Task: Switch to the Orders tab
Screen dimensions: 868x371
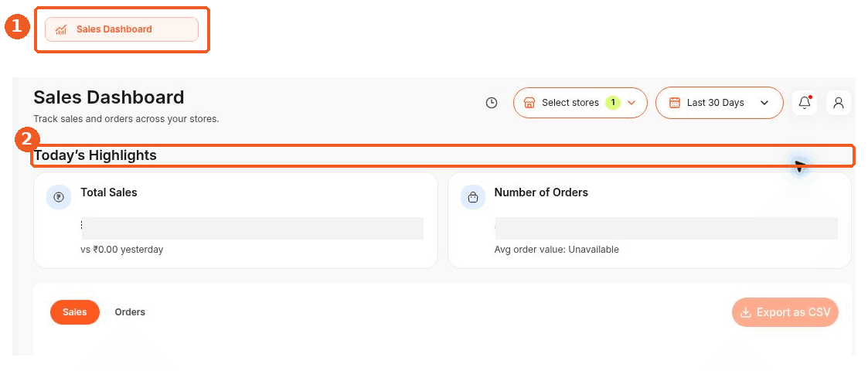Action: pos(130,312)
